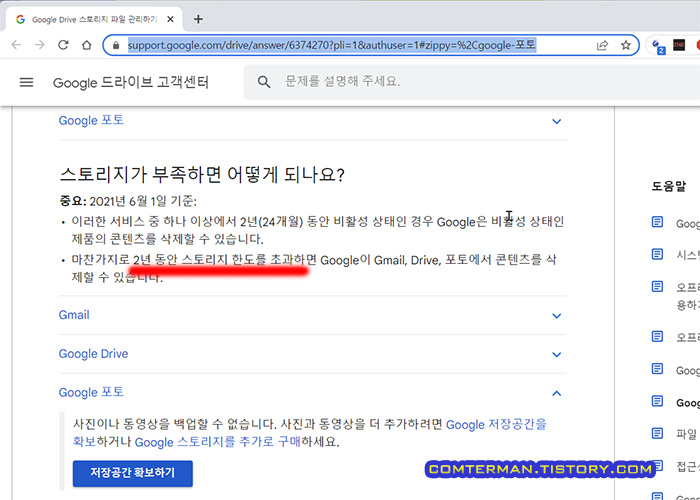The image size is (700, 500).
Task: Bookmark this page with the star icon
Action: pyautogui.click(x=626, y=45)
